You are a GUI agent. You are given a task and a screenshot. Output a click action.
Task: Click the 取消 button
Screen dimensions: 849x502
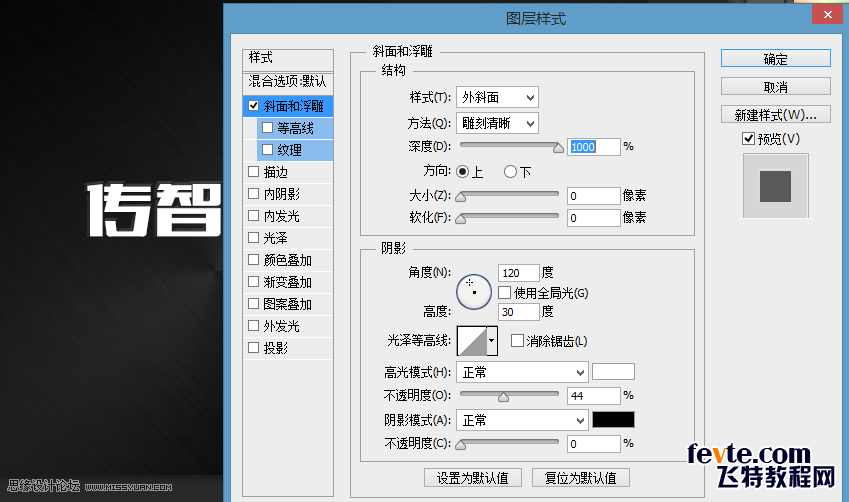[x=775, y=87]
